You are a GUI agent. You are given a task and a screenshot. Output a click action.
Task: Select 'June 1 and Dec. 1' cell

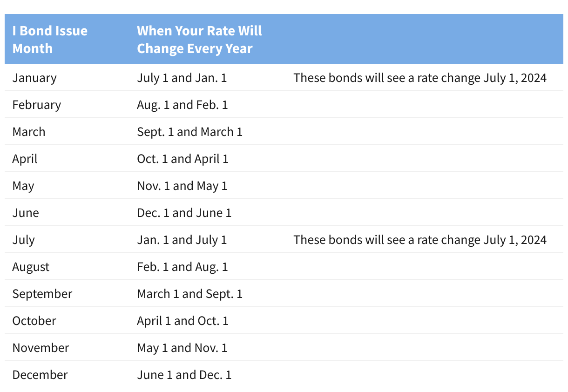click(x=184, y=375)
